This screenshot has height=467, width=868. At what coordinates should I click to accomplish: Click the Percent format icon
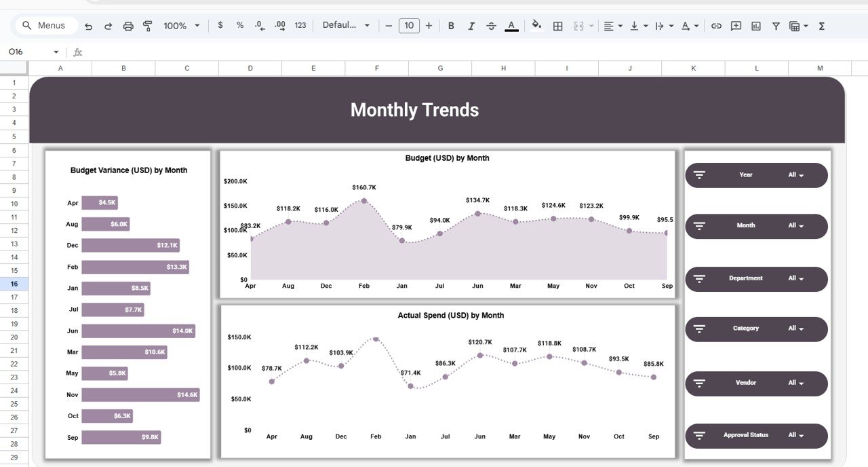239,25
